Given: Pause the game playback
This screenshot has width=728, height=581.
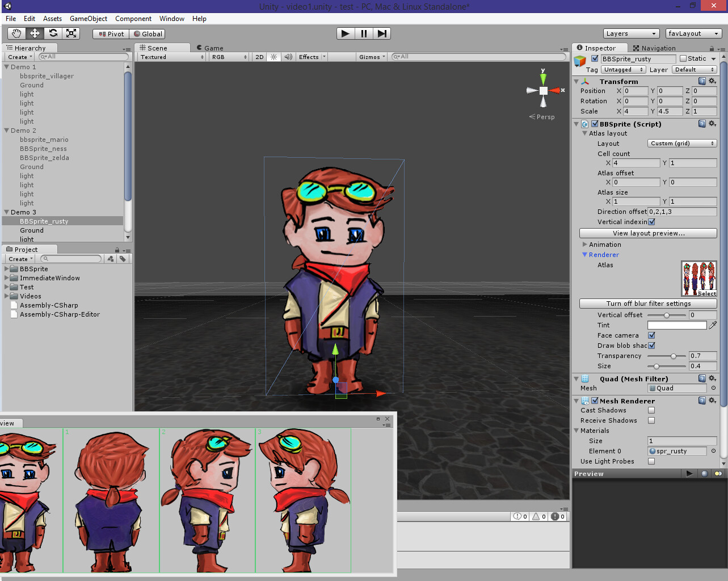Looking at the screenshot, I should (x=363, y=33).
